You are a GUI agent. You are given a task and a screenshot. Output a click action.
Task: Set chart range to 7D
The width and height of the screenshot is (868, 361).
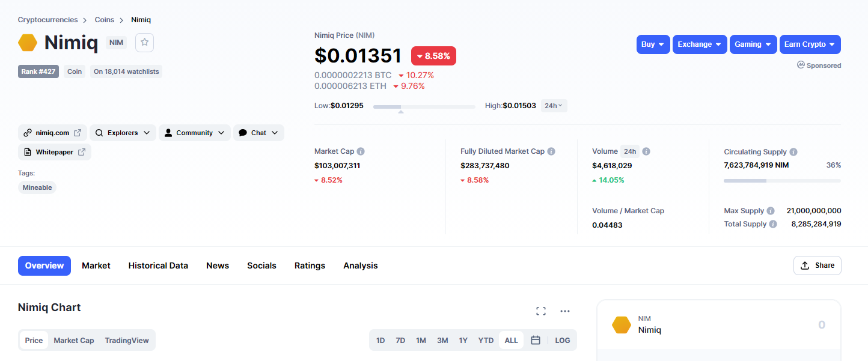[x=400, y=340]
